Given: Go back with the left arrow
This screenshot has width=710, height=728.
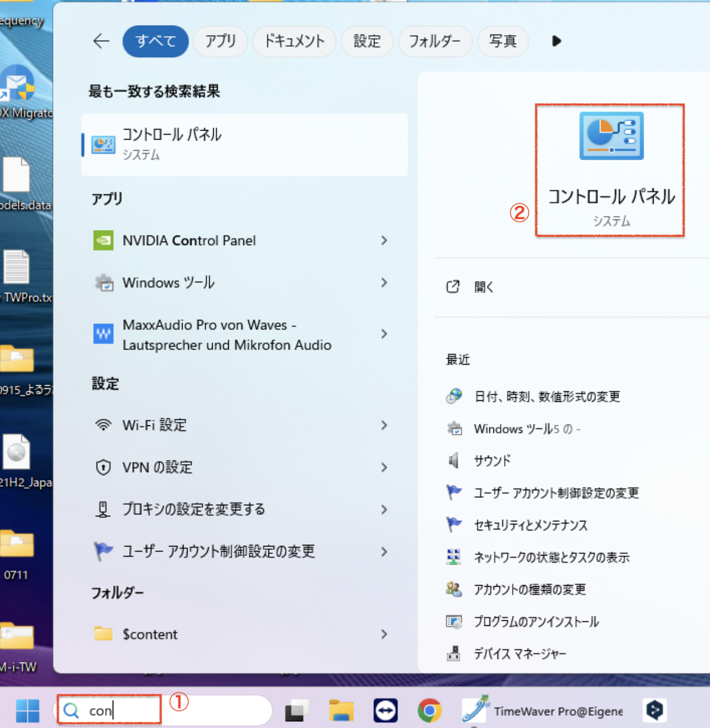Looking at the screenshot, I should 101,41.
